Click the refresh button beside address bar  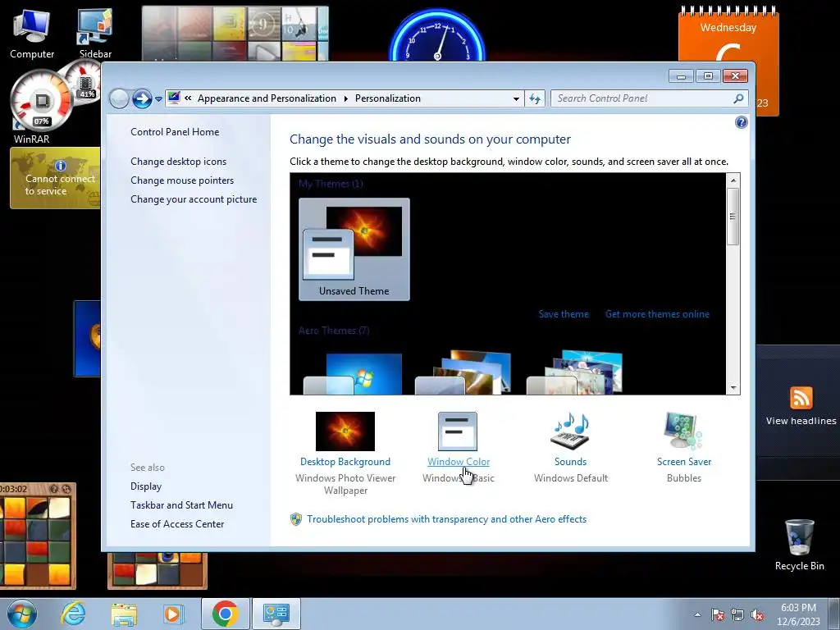tap(535, 98)
